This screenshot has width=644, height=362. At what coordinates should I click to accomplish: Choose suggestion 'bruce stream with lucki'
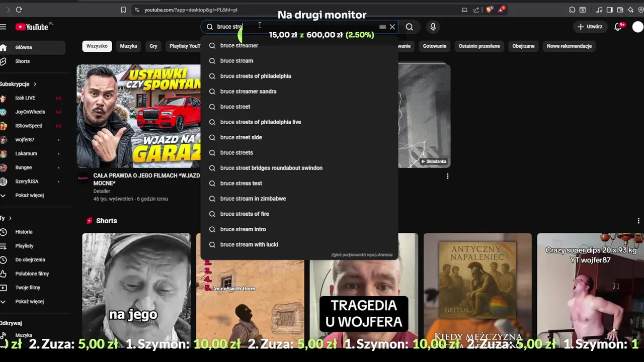pyautogui.click(x=299, y=245)
